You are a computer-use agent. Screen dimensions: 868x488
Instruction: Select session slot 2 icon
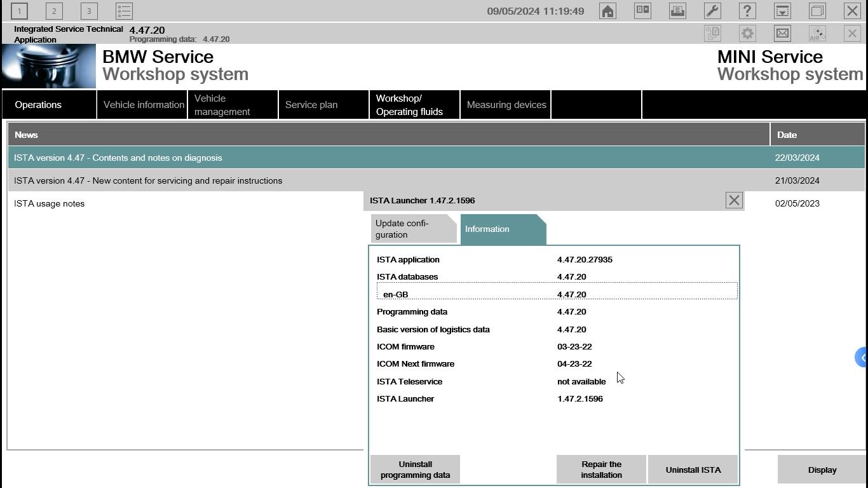coord(54,11)
